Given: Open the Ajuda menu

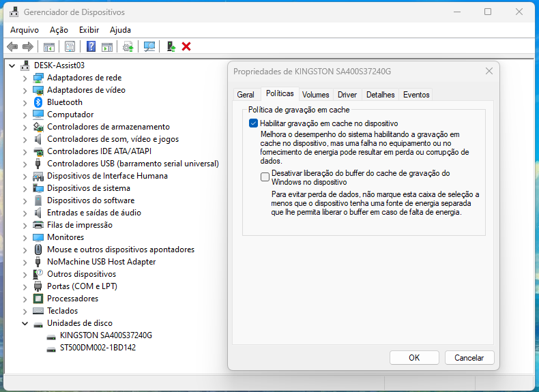Looking at the screenshot, I should coord(120,30).
